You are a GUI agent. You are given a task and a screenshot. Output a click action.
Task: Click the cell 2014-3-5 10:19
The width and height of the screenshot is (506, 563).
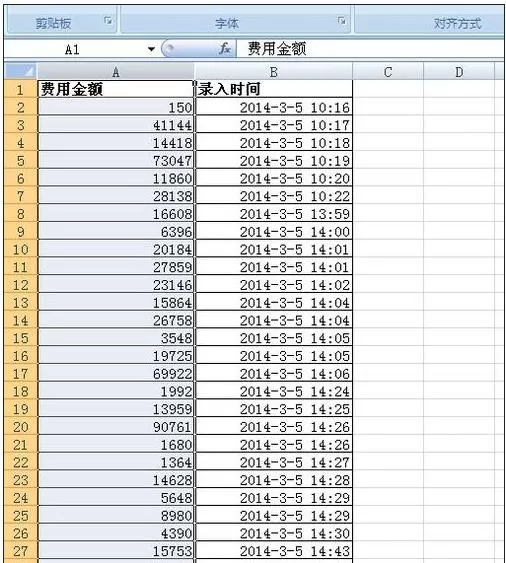coord(274,160)
